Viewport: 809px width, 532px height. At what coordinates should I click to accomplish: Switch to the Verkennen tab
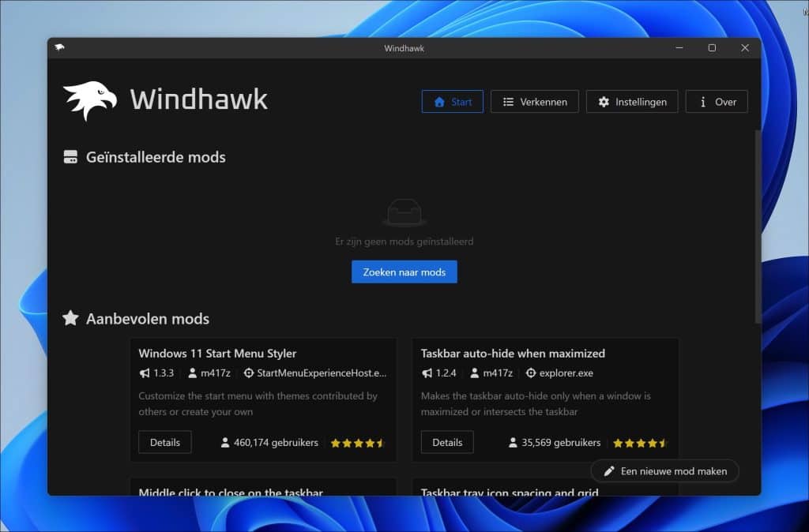[534, 102]
